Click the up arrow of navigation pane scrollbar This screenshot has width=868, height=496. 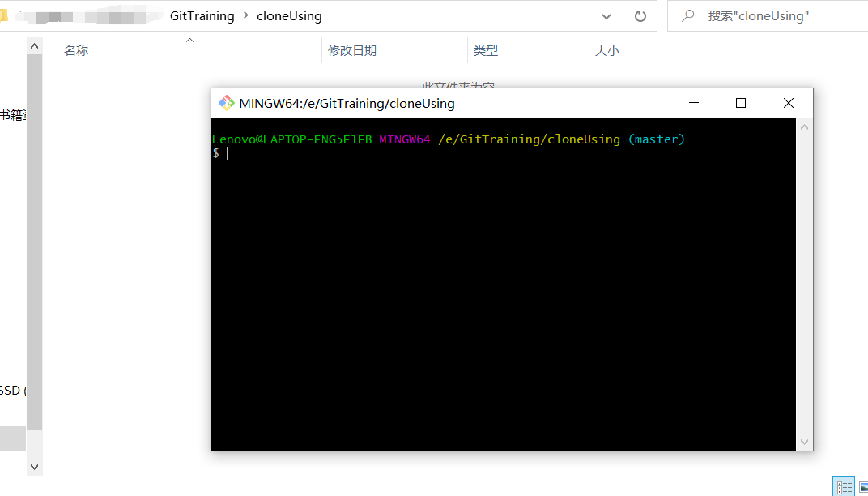pyautogui.click(x=34, y=46)
